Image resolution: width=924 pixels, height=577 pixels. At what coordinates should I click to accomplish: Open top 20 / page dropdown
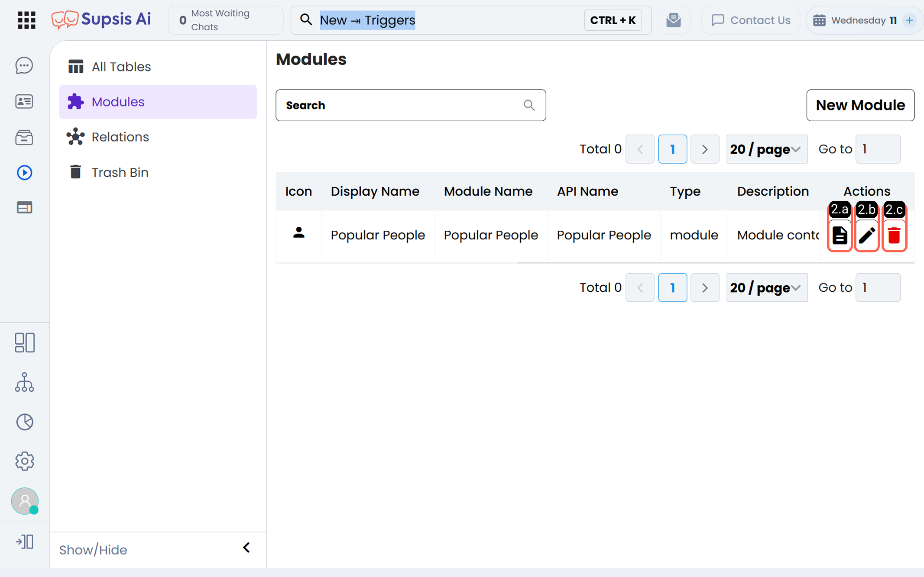tap(767, 149)
